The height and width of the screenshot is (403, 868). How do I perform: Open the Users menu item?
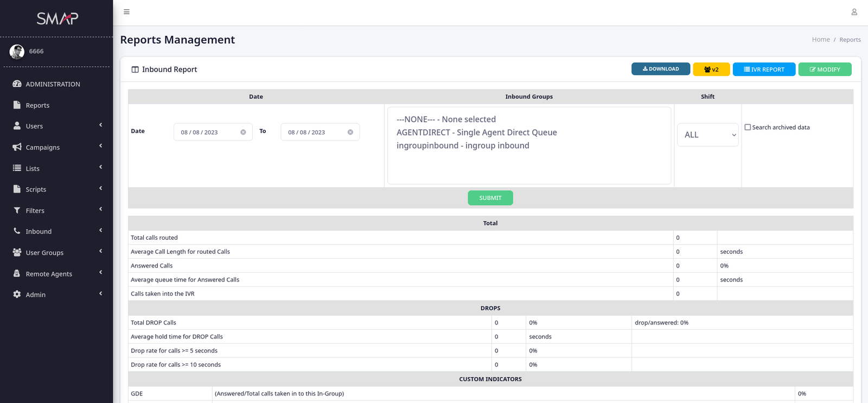pos(34,126)
